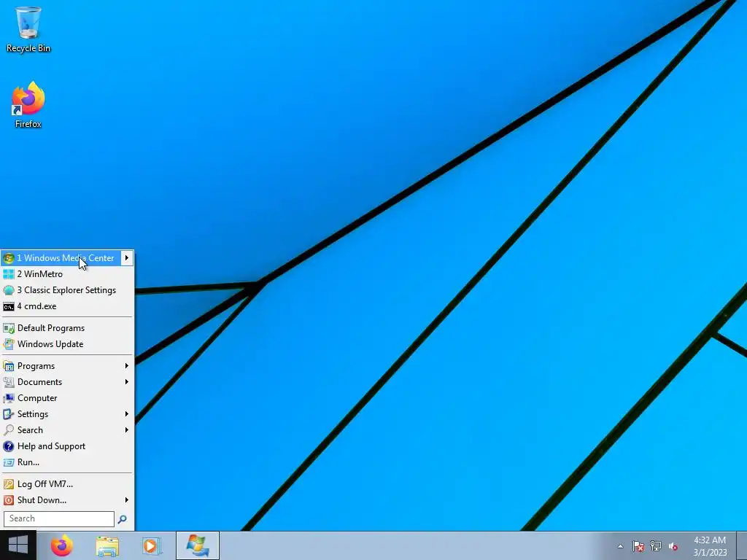Screen dimensions: 747x560
Task: Expand the Shut Down options arrow
Action: click(127, 500)
